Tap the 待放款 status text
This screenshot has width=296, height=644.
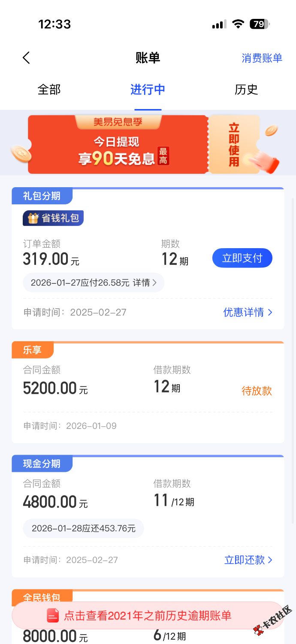click(257, 391)
